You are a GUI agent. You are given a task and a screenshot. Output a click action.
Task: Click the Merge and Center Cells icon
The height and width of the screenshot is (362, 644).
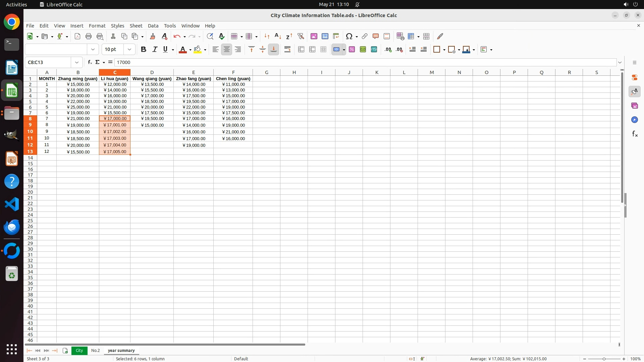pos(301,50)
